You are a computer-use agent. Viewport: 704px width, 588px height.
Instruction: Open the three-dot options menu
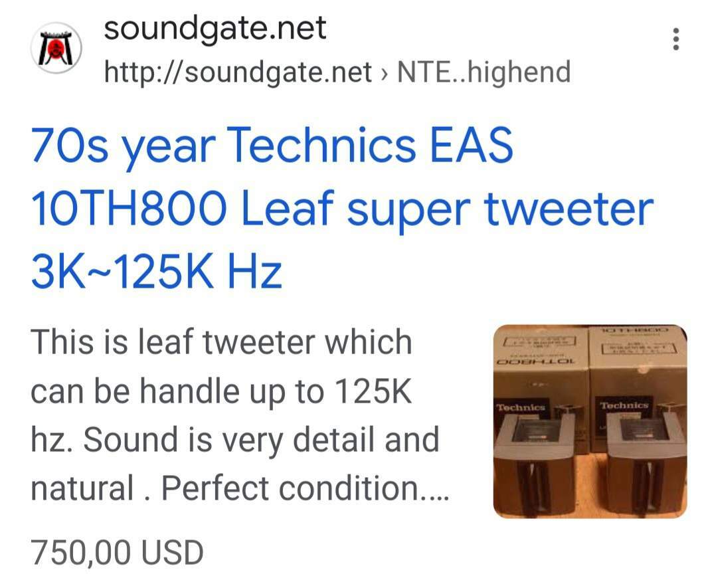[x=676, y=39]
